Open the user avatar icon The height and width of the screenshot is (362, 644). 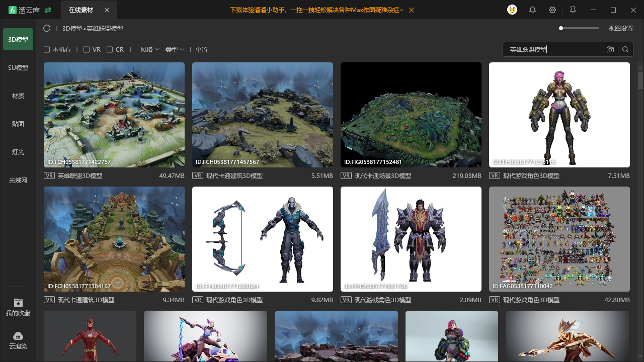point(512,10)
